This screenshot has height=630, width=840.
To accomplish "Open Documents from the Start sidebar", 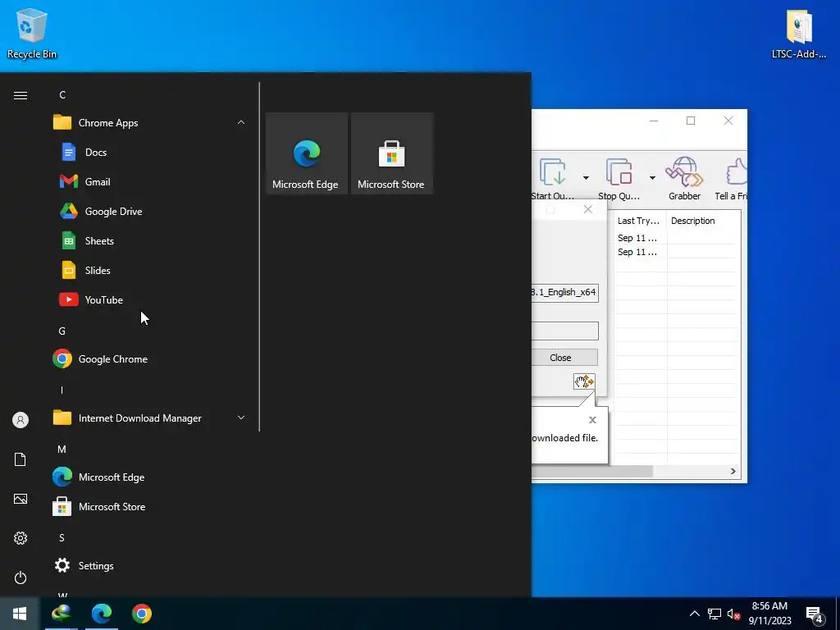I will [21, 459].
